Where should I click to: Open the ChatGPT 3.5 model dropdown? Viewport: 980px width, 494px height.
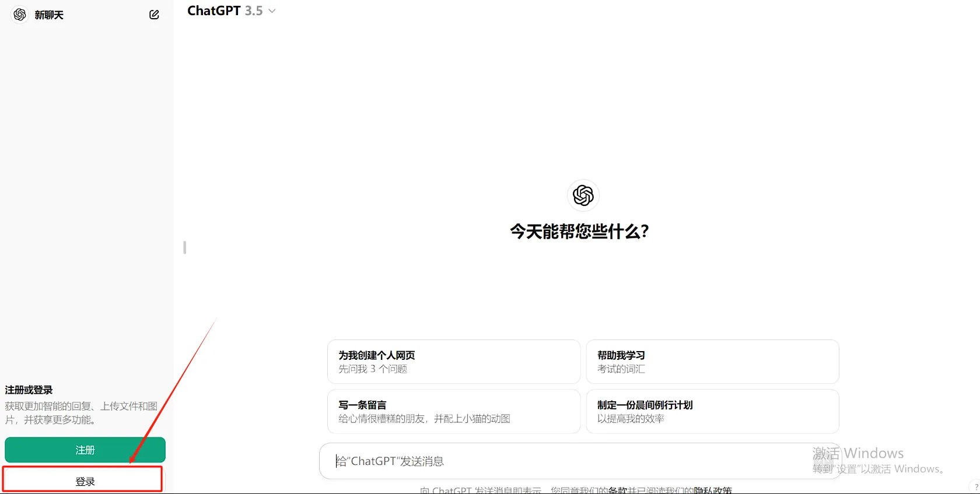[231, 10]
